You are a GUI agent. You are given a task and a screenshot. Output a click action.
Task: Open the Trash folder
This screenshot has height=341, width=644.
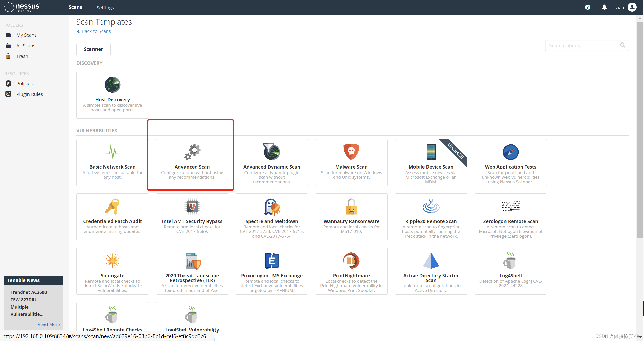pos(22,56)
